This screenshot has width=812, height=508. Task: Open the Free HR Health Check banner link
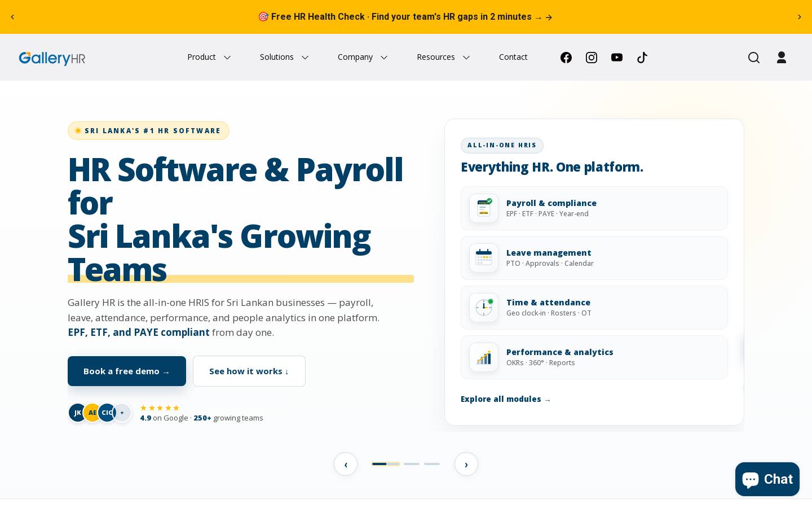405,17
